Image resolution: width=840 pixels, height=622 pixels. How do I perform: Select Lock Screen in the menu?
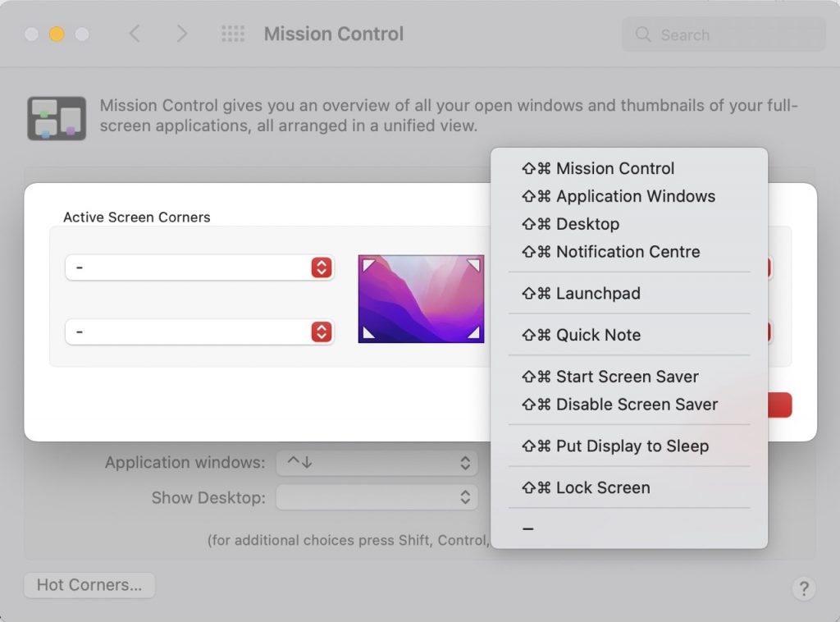[602, 487]
